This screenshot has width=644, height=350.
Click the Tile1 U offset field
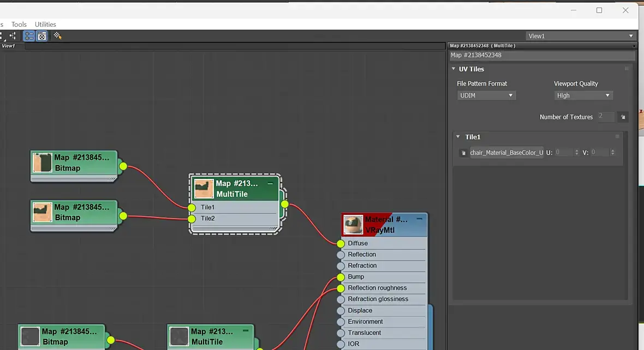coord(564,152)
